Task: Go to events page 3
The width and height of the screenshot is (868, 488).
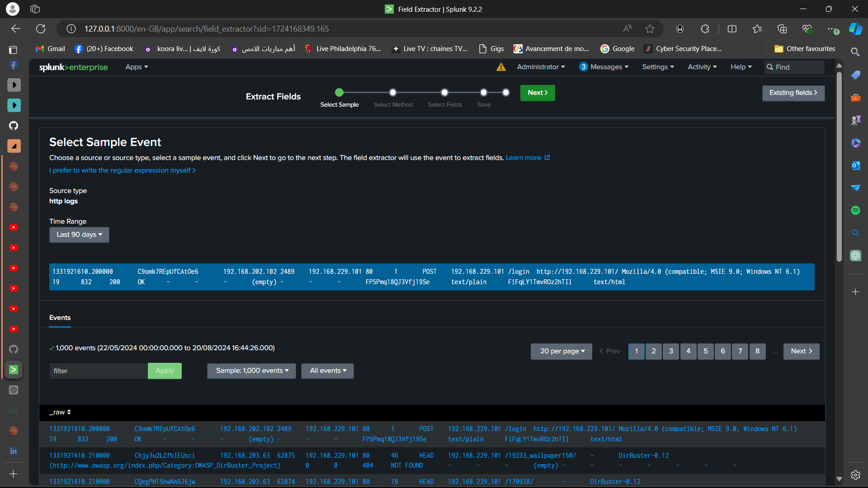Action: (671, 351)
